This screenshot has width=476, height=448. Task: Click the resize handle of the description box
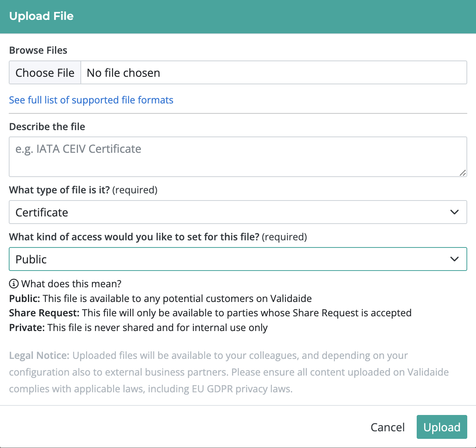[x=462, y=173]
